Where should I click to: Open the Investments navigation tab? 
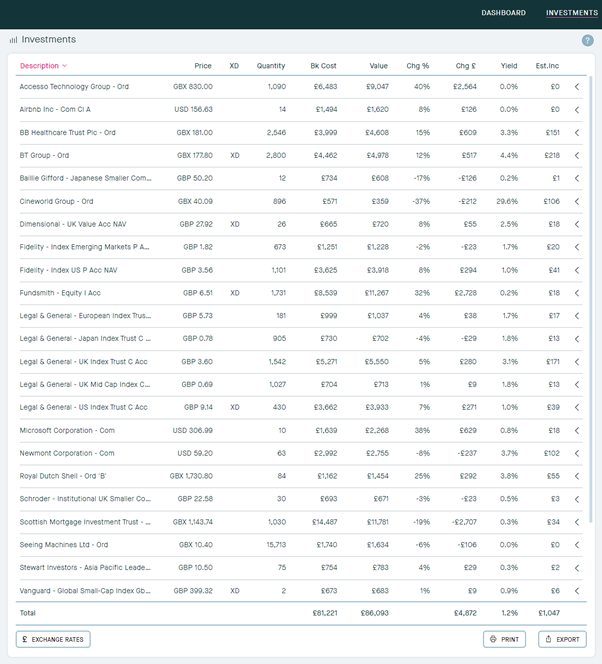tap(571, 13)
